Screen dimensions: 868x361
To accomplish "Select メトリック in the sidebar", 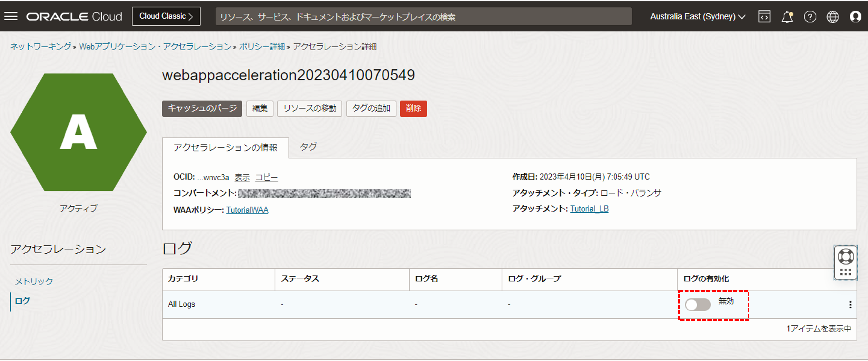I will (34, 281).
